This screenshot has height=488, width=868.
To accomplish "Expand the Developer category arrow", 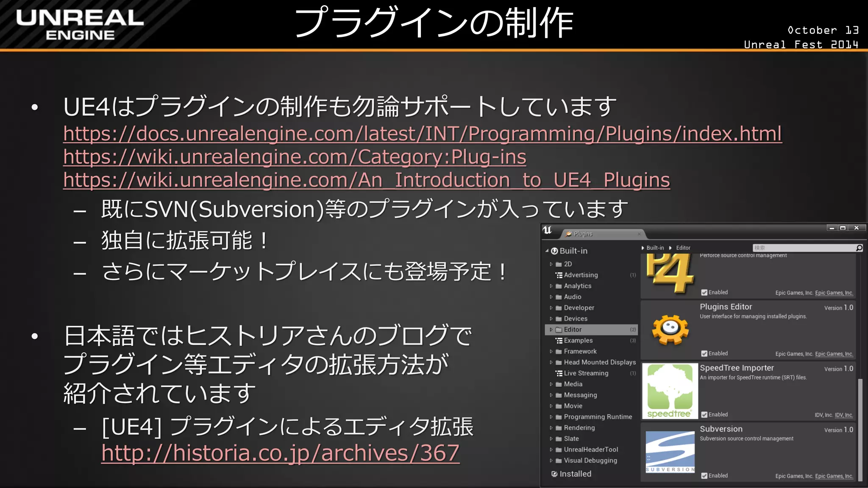I will pos(551,308).
